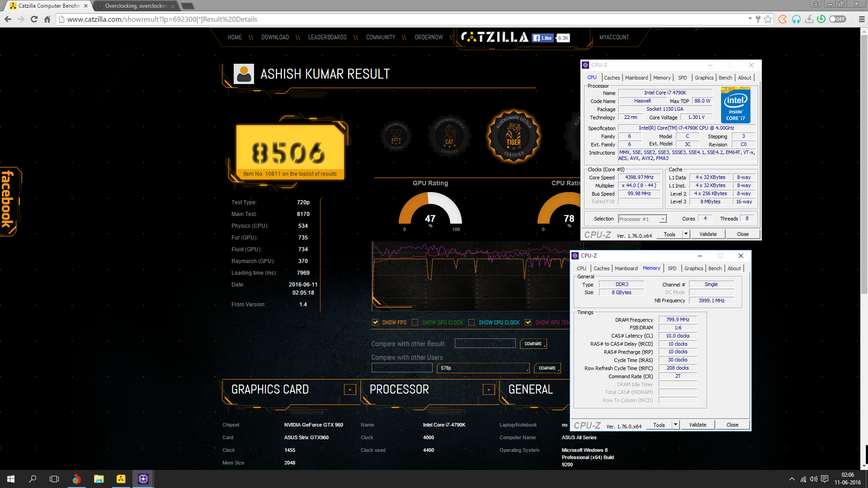Open the orange Pac-Man games extension icon
Image resolution: width=868 pixels, height=488 pixels.
point(783,19)
